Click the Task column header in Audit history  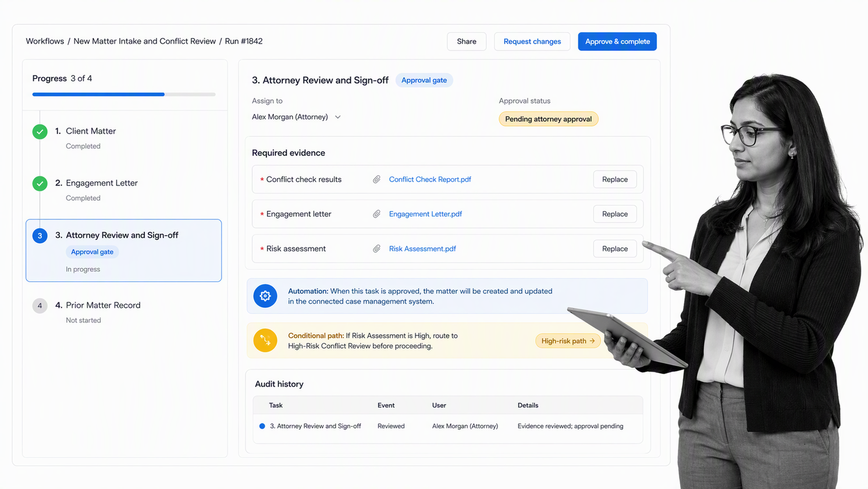point(276,405)
